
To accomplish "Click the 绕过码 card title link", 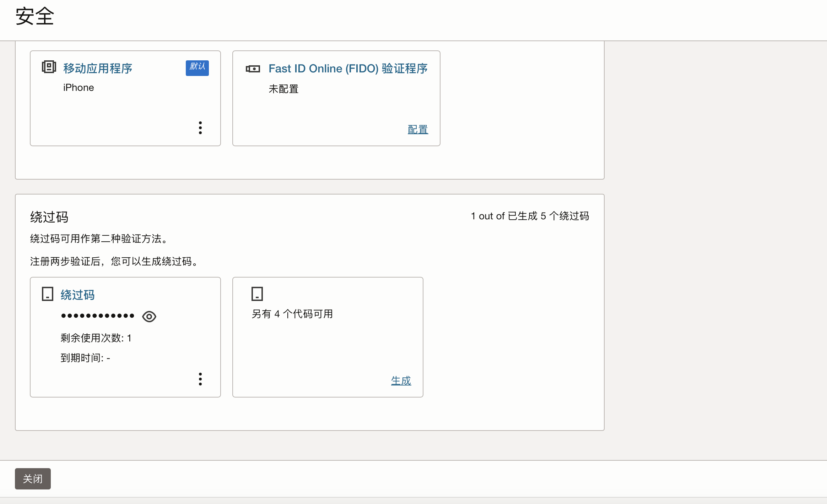I will (x=77, y=295).
